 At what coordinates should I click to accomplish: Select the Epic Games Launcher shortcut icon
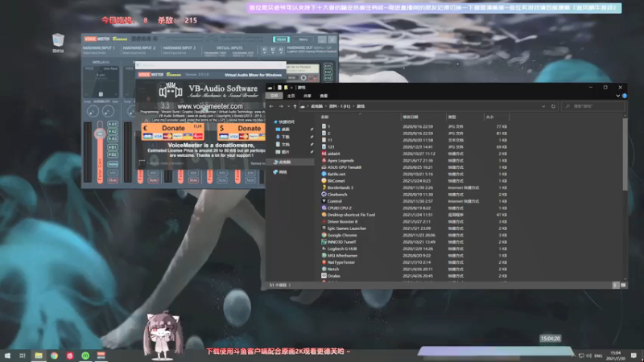(x=324, y=228)
